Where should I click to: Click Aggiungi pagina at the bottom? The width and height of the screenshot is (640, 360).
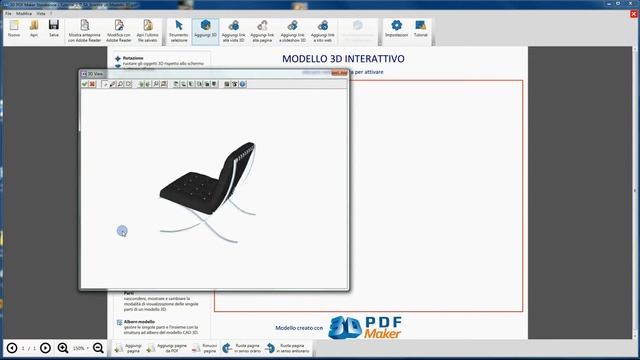128,348
